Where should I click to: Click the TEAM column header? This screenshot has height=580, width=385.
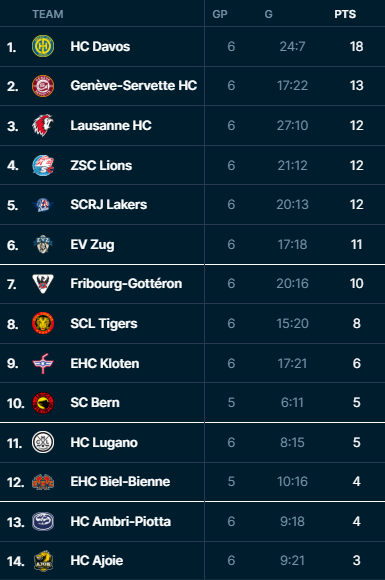[48, 14]
